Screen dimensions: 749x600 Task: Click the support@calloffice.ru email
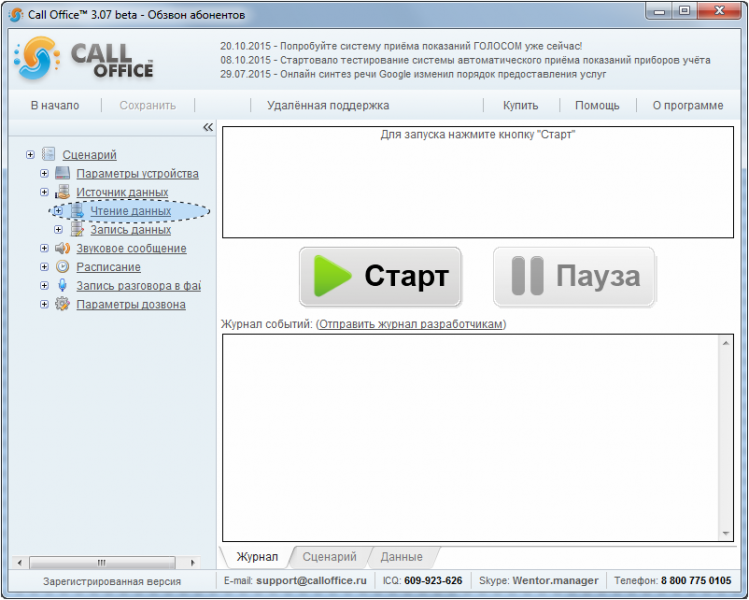[311, 580]
